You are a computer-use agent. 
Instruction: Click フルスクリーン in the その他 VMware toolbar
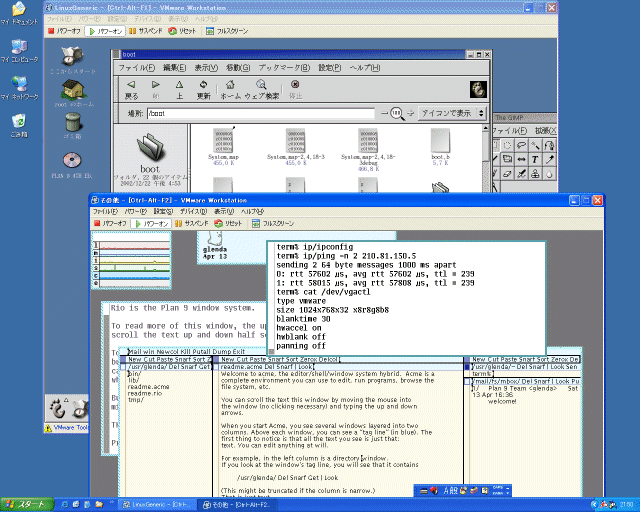[x=273, y=223]
